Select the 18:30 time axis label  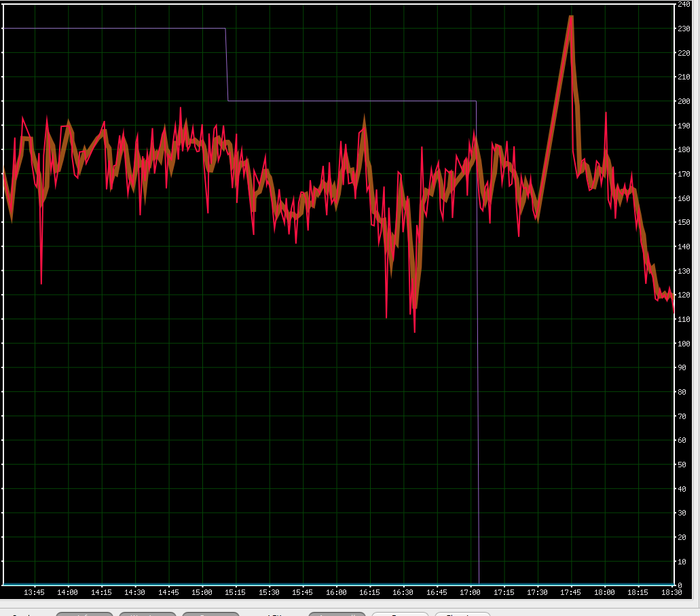coord(671,592)
